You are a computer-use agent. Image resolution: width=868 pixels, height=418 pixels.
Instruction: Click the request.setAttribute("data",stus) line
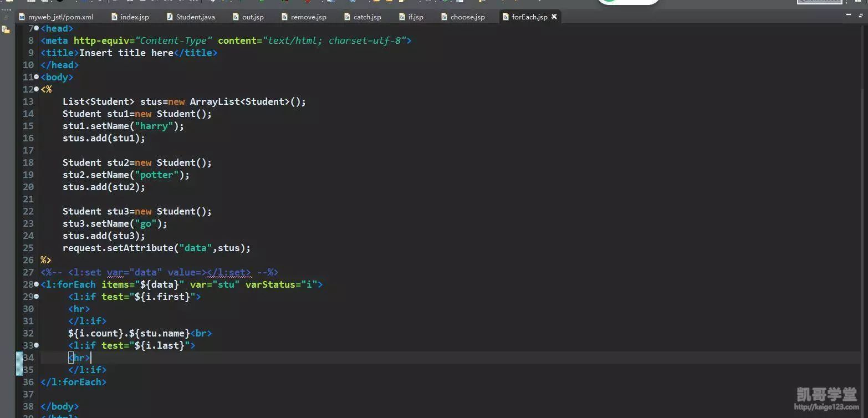156,248
